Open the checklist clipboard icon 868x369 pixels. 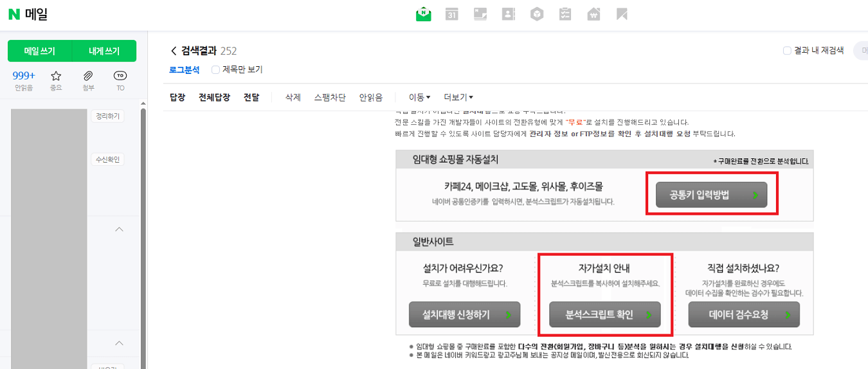[x=565, y=14]
